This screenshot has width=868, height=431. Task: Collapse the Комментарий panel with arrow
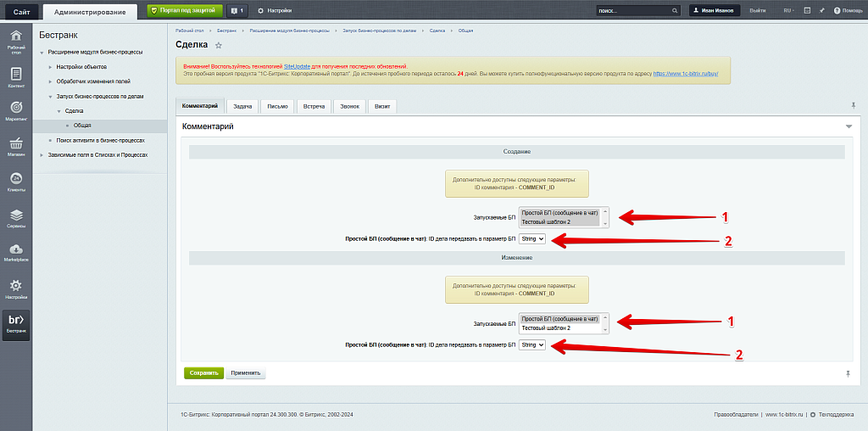tap(849, 126)
